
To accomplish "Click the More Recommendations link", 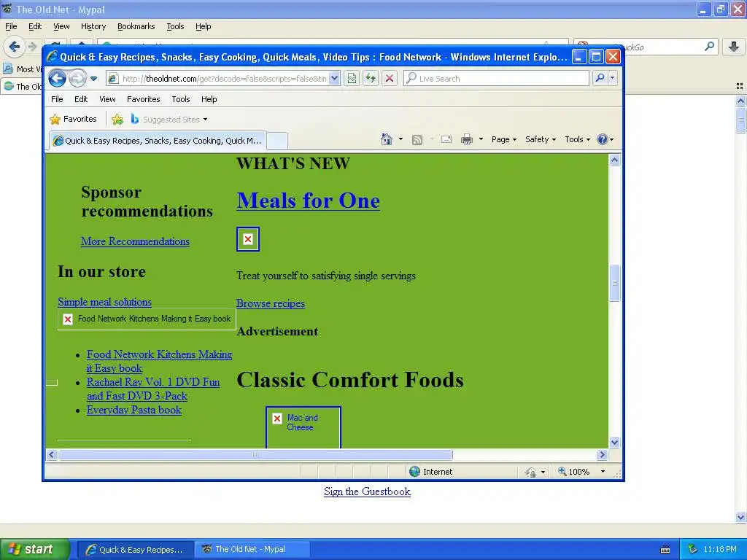I will [x=135, y=241].
